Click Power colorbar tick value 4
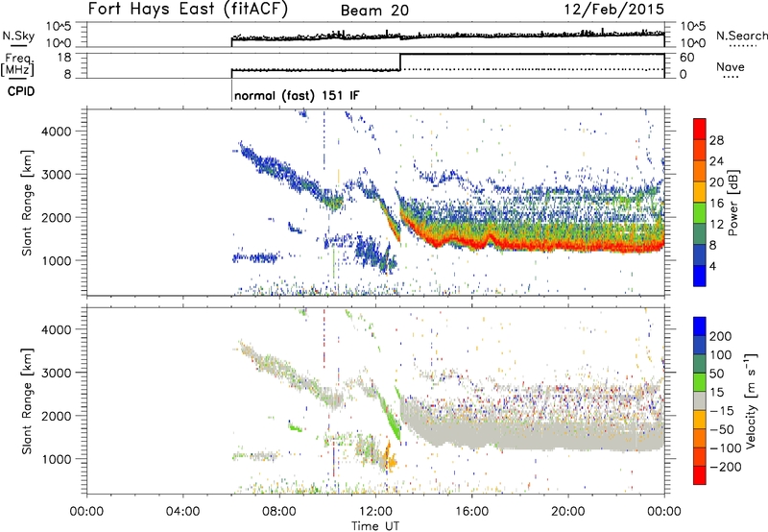768x532 pixels. tap(712, 266)
